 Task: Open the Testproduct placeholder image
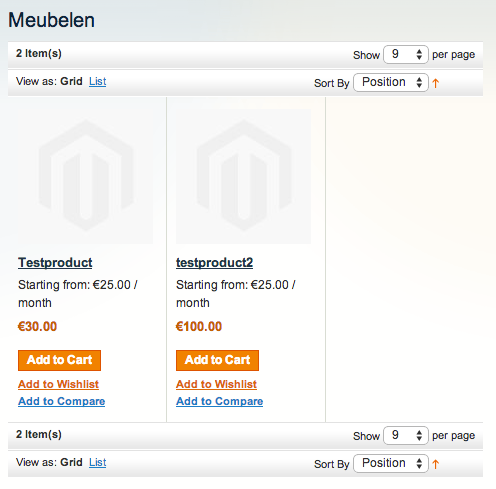[x=86, y=177]
